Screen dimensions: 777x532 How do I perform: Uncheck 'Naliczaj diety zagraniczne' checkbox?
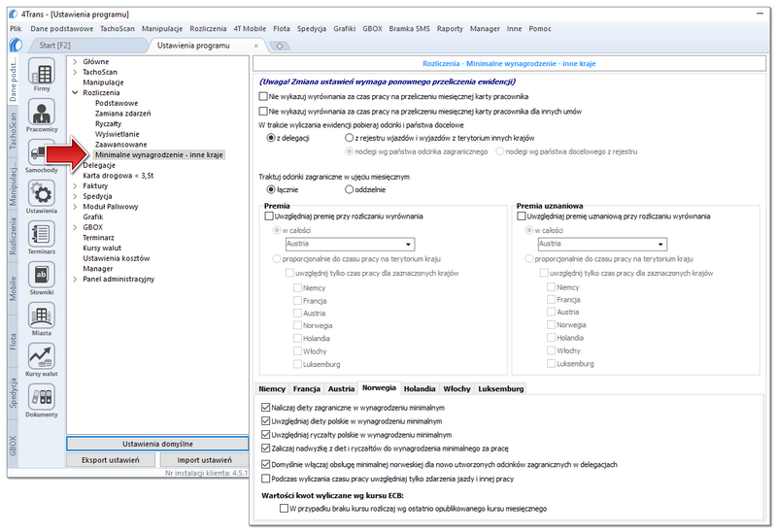pyautogui.click(x=265, y=408)
